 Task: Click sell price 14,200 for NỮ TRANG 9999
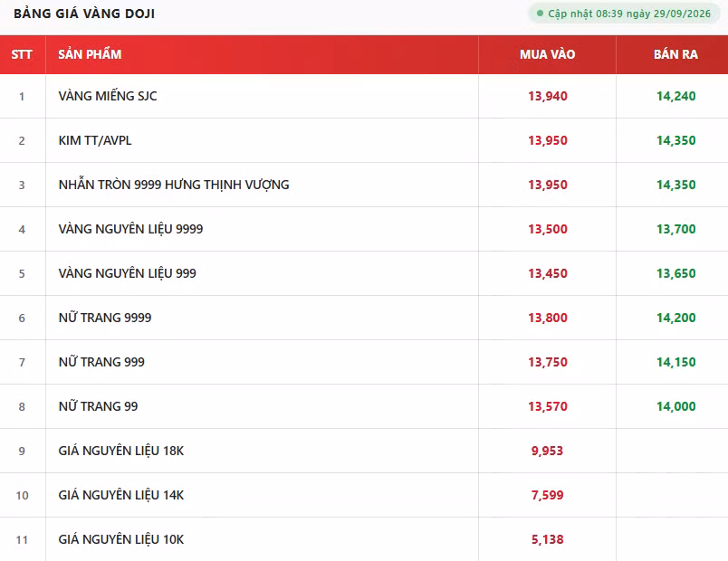pyautogui.click(x=676, y=318)
